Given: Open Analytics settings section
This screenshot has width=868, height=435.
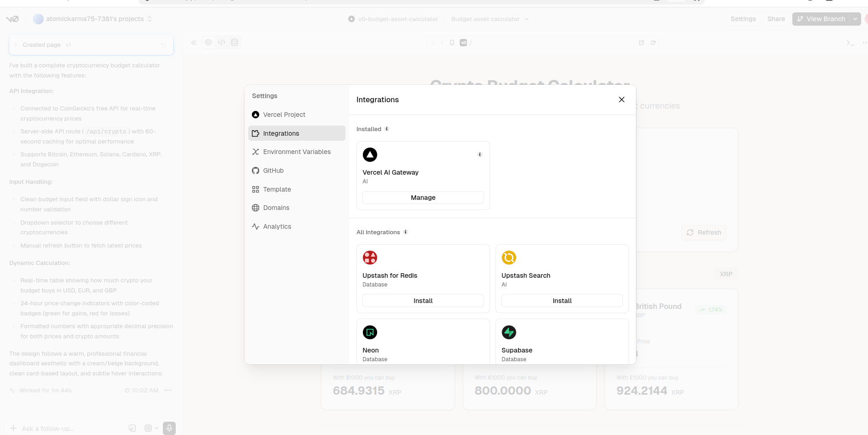Looking at the screenshot, I should 297,226.
